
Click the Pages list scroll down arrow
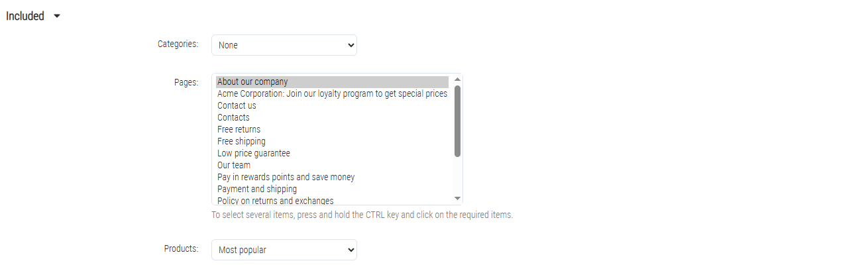point(457,198)
